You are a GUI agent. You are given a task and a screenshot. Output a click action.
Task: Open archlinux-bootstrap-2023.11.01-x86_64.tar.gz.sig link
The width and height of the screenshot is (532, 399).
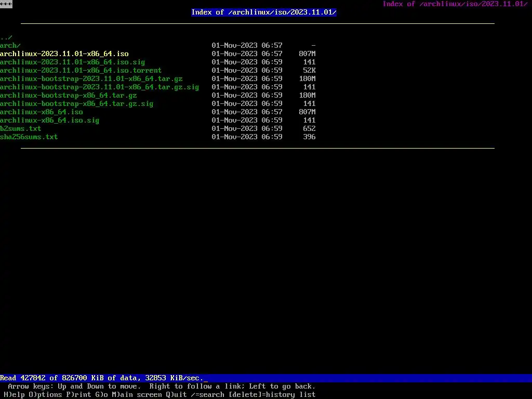[99, 87]
